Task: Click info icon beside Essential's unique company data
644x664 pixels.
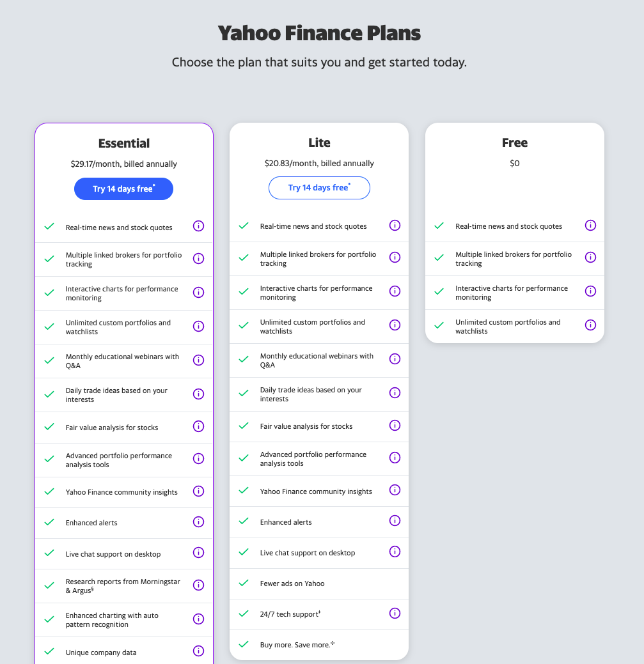Action: point(198,651)
